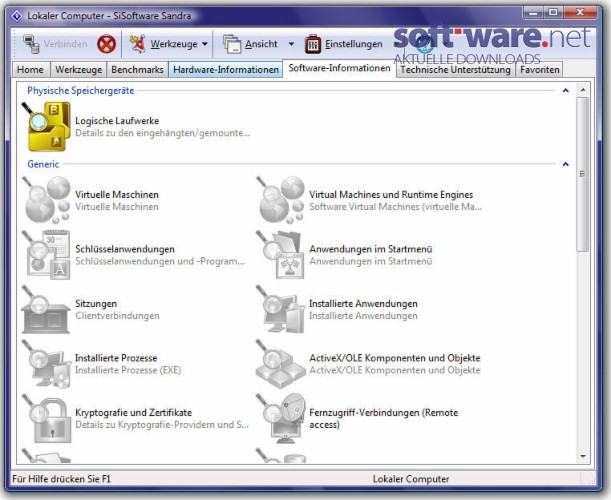Open Virtual Machines und Runtime Engines icon

[280, 200]
